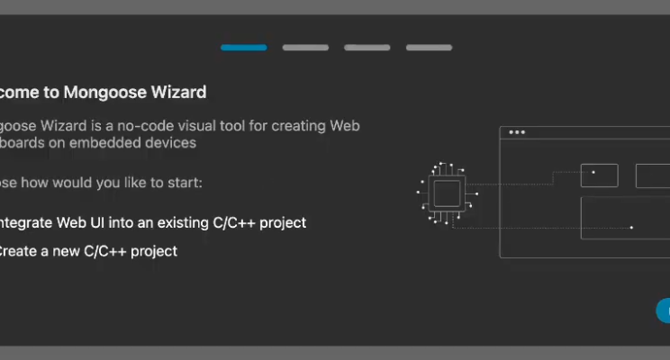Jump to the second step indicator bar
This screenshot has width=670, height=360.
pos(306,47)
